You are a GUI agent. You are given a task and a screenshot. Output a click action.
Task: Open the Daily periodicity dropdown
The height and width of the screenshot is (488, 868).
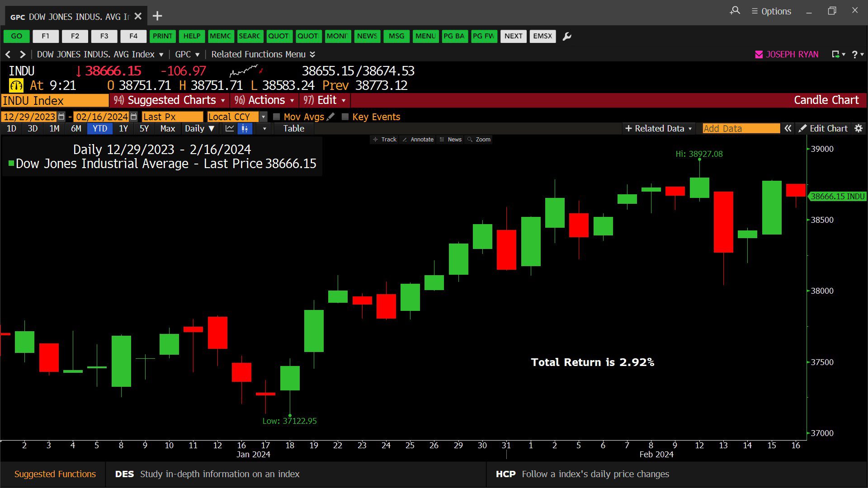pyautogui.click(x=199, y=128)
